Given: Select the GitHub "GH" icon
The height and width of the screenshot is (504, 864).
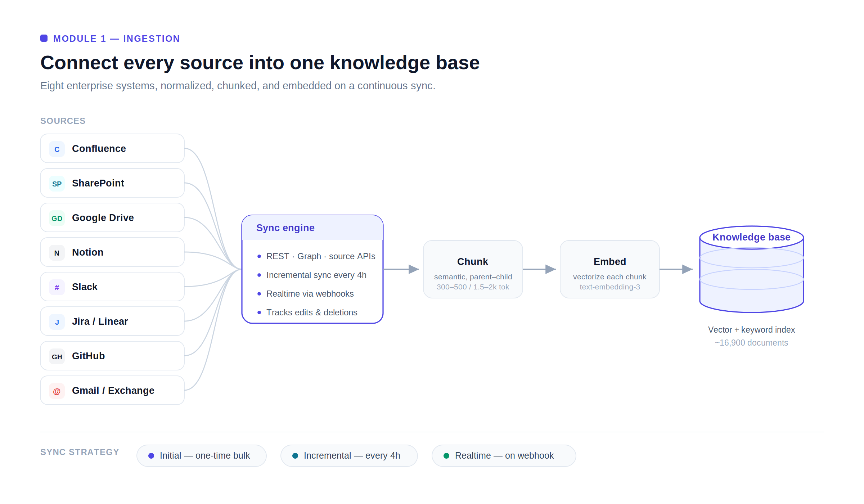Looking at the screenshot, I should click(57, 356).
